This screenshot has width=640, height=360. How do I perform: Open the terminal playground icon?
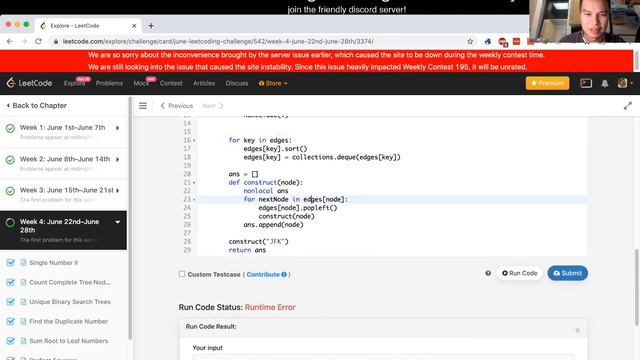pyautogui.click(x=586, y=83)
